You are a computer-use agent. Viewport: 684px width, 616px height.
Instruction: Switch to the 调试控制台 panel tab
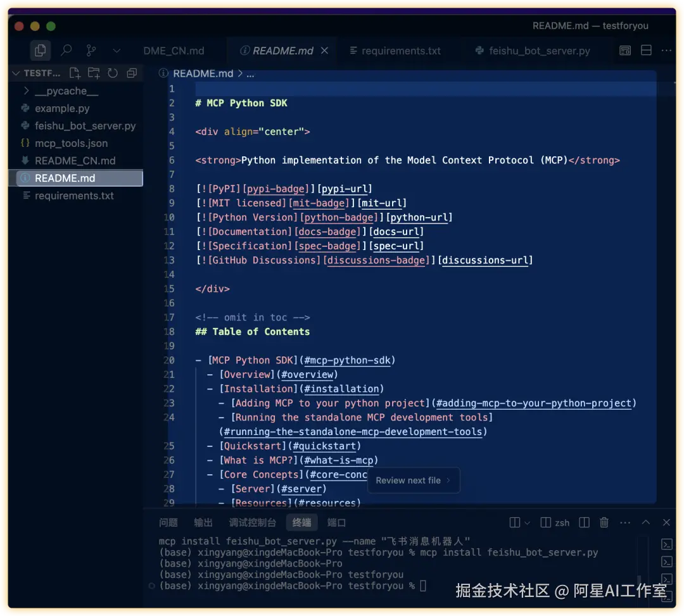[x=253, y=522]
